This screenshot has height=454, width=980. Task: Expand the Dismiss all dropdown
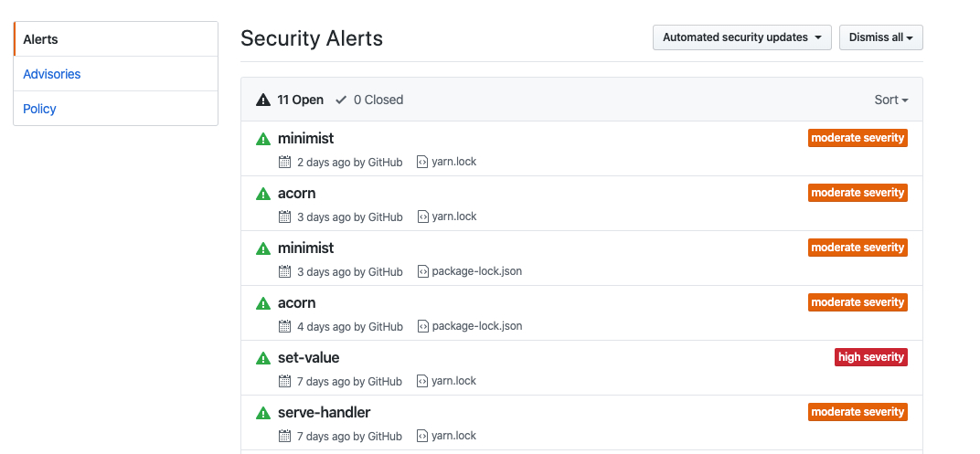coord(880,37)
